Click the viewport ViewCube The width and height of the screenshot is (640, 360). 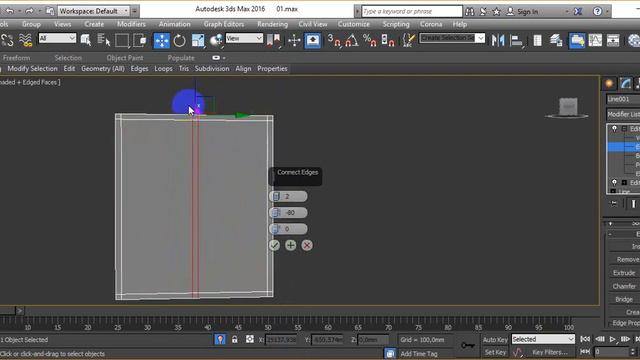pyautogui.click(x=568, y=107)
